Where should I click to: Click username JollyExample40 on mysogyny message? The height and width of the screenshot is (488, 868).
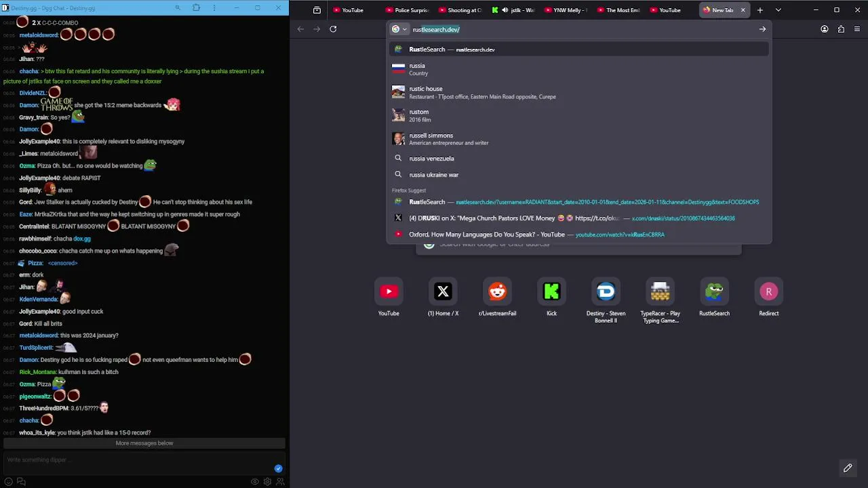39,142
